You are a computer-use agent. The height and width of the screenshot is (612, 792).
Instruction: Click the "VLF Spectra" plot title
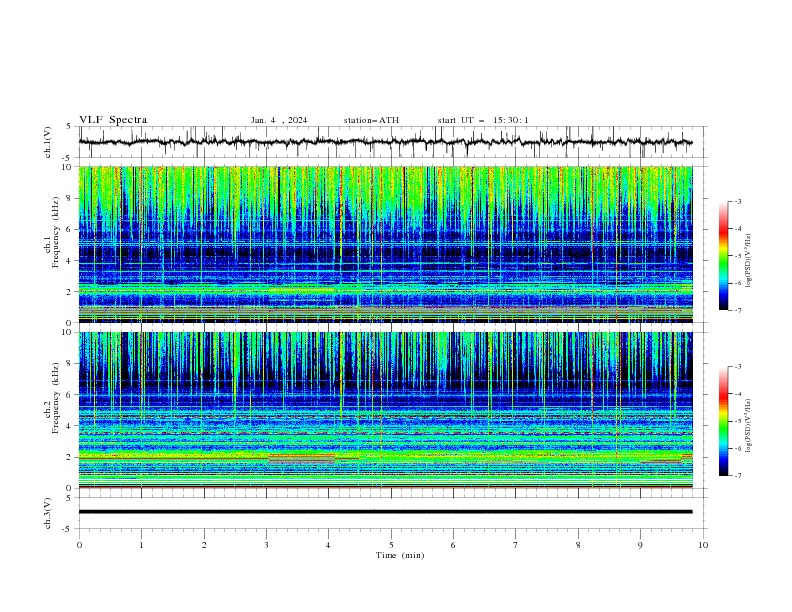point(113,120)
